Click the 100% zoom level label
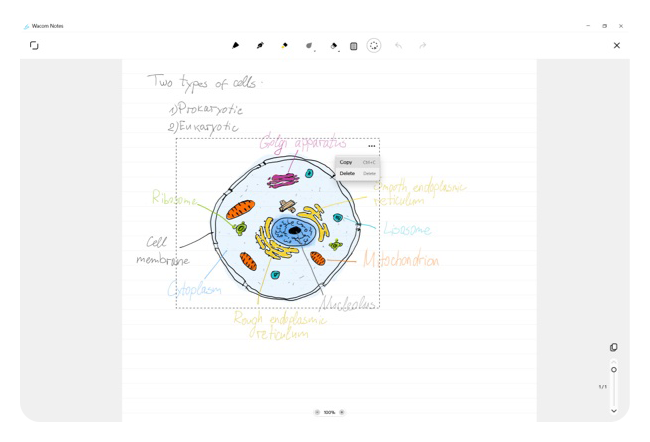Viewport: 650px width, 442px height. 329,412
